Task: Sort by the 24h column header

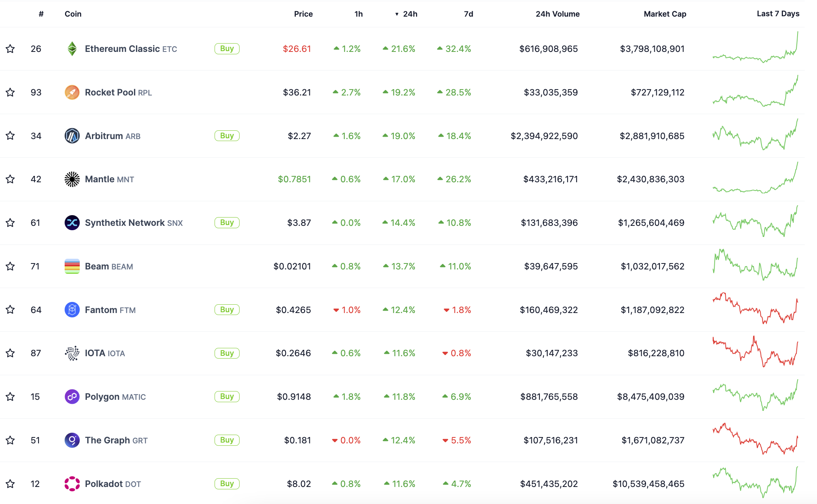Action: 410,14
